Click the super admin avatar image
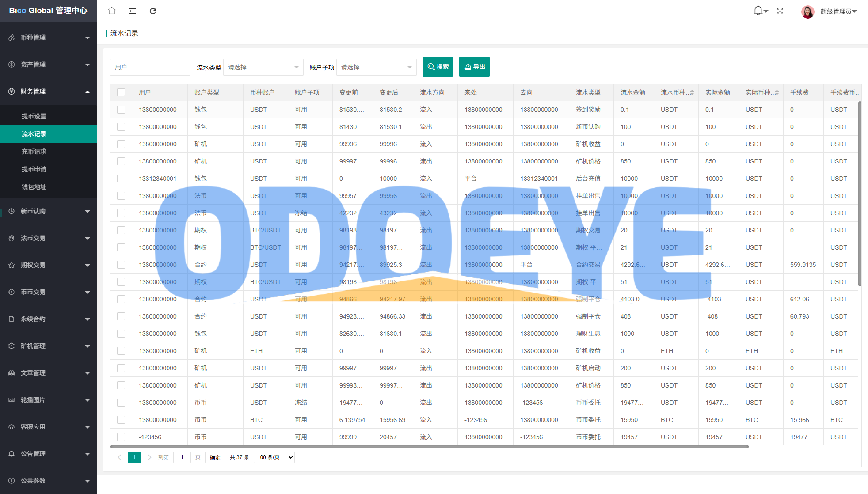 pyautogui.click(x=807, y=11)
